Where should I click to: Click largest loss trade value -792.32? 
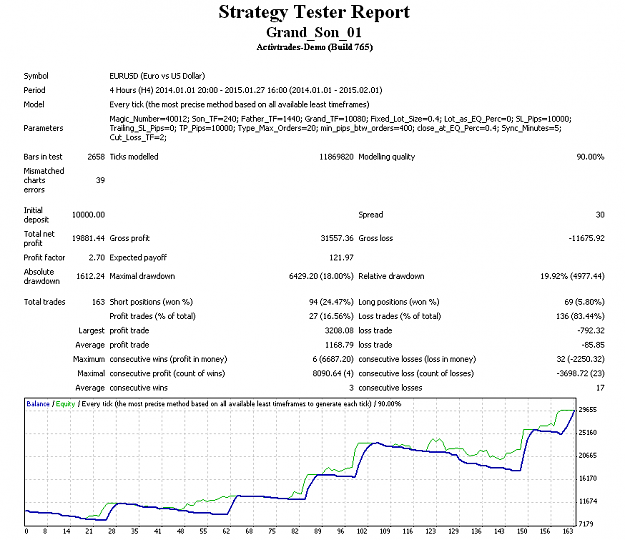(591, 331)
